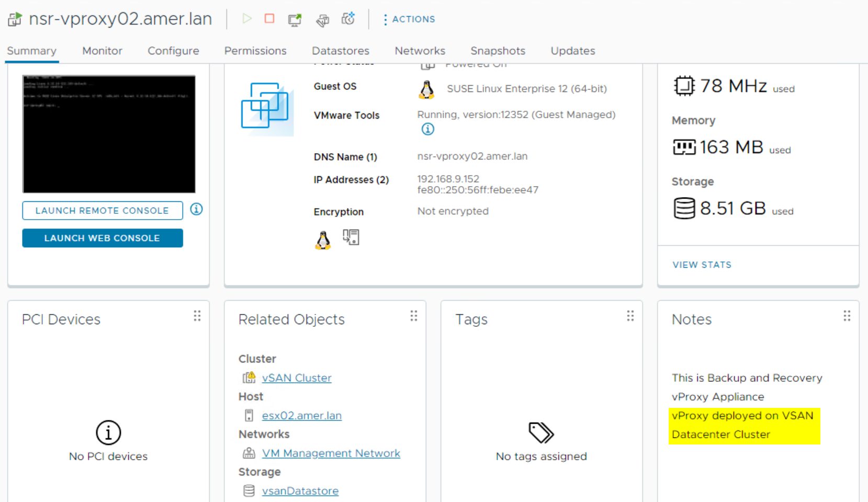Shut down the guest OS
The image size is (868, 502).
(269, 19)
